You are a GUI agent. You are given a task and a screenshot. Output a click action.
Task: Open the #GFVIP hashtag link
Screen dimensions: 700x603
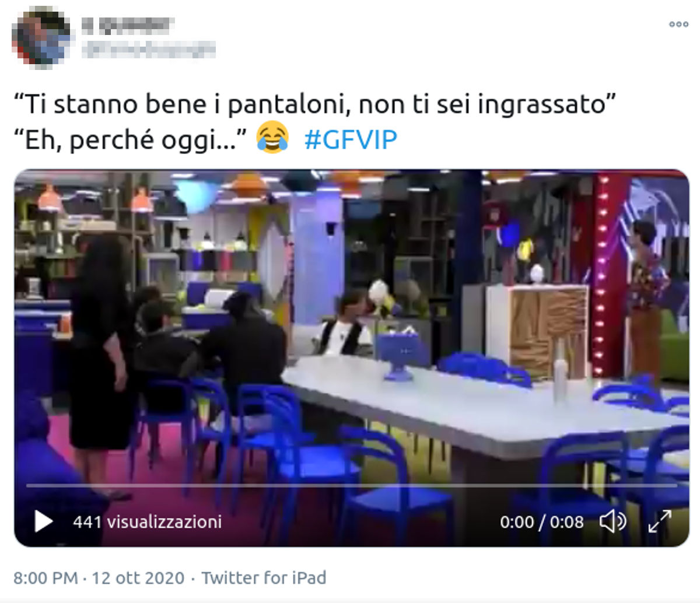click(x=351, y=141)
